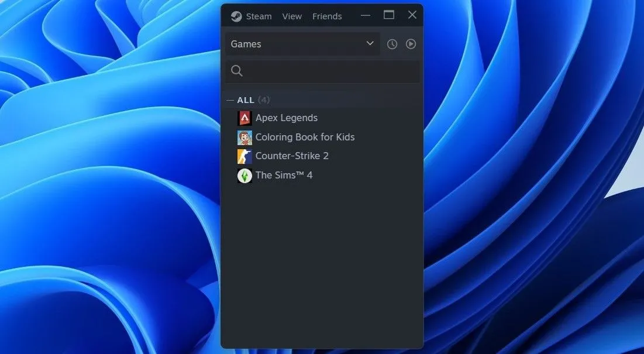Select The Sims™ 4 text
Image resolution: width=644 pixels, height=354 pixels.
[284, 176]
